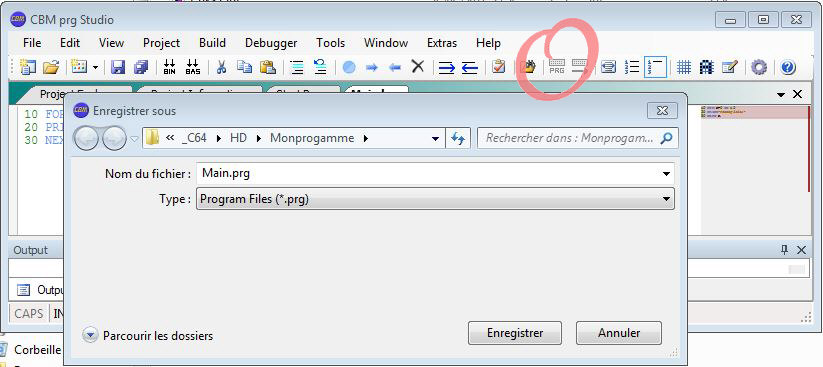Toggle bookmark with the blue circle icon
The image size is (823, 367).
(349, 67)
